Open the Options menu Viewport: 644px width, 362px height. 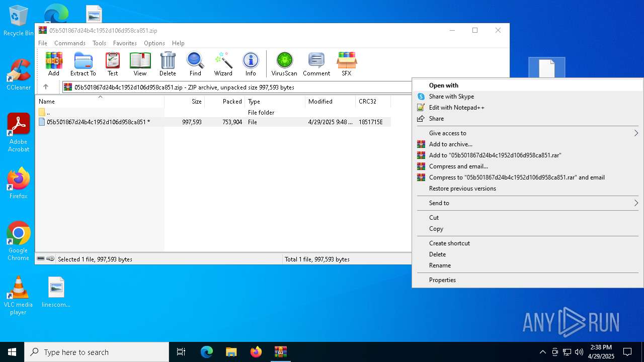pos(154,43)
